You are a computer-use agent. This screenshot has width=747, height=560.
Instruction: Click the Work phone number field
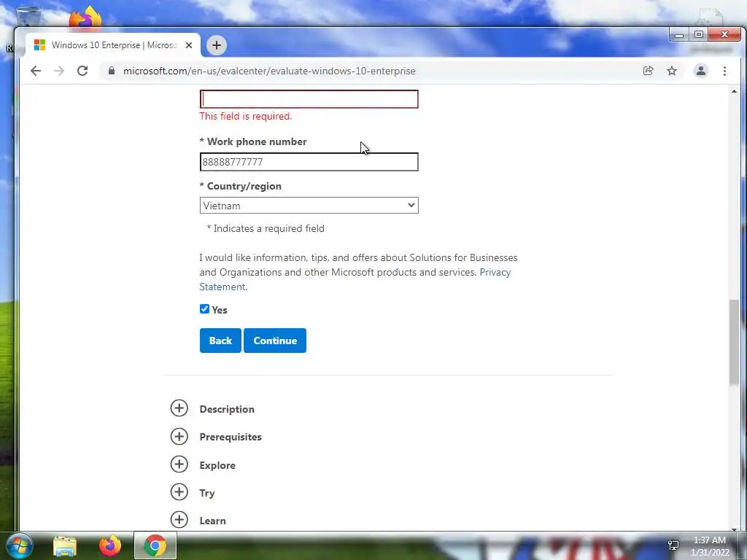309,162
